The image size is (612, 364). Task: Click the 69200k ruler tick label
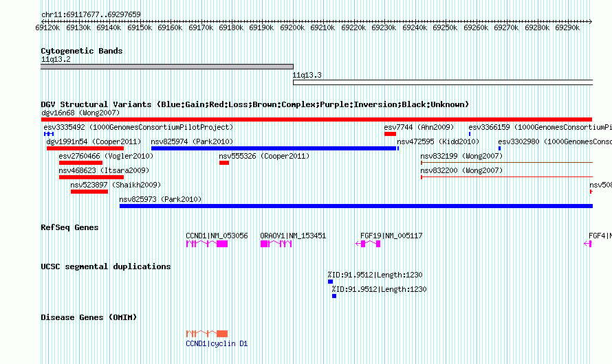pos(292,27)
